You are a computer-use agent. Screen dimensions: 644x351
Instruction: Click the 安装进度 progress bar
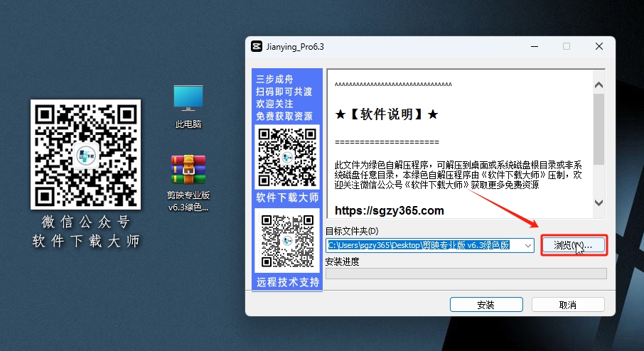click(466, 274)
